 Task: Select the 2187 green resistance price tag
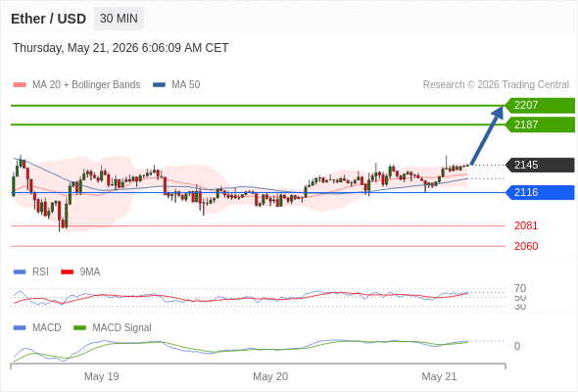[540, 124]
